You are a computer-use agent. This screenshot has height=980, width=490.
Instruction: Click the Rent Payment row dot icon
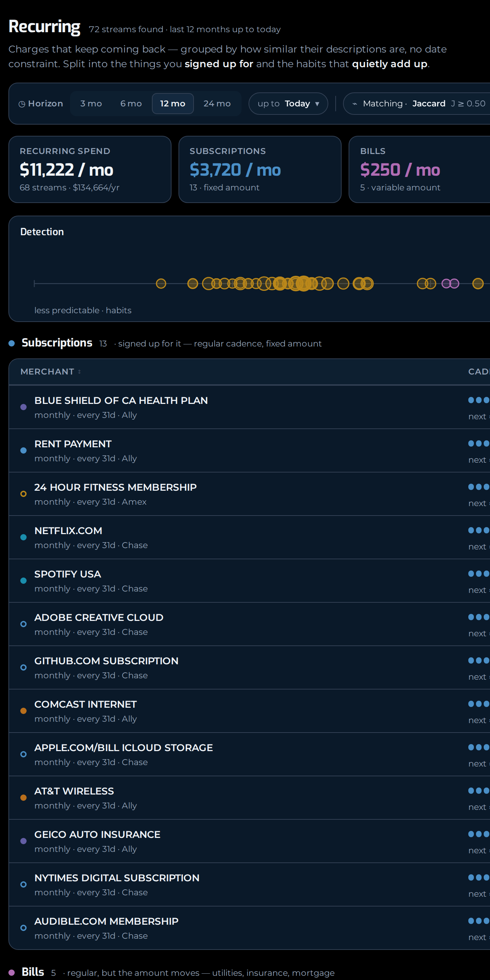point(23,450)
